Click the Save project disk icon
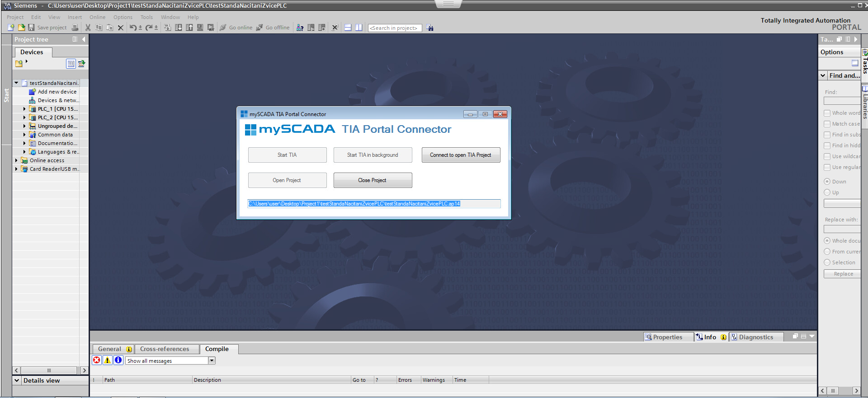The width and height of the screenshot is (868, 398). click(31, 28)
